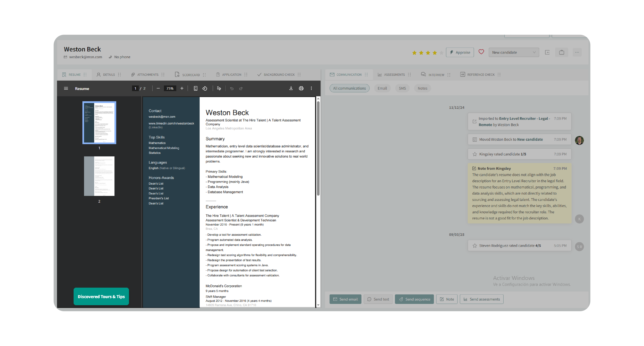644x346 pixels.
Task: Show only Notes in communications
Action: coord(422,88)
